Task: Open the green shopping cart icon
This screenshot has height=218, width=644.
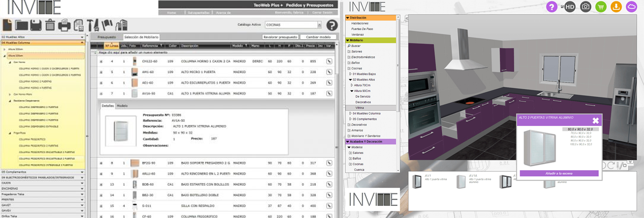Action: tap(601, 7)
